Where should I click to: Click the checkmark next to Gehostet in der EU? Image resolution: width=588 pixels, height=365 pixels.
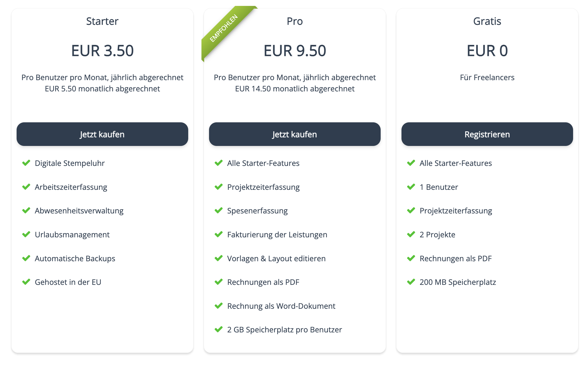click(x=26, y=282)
